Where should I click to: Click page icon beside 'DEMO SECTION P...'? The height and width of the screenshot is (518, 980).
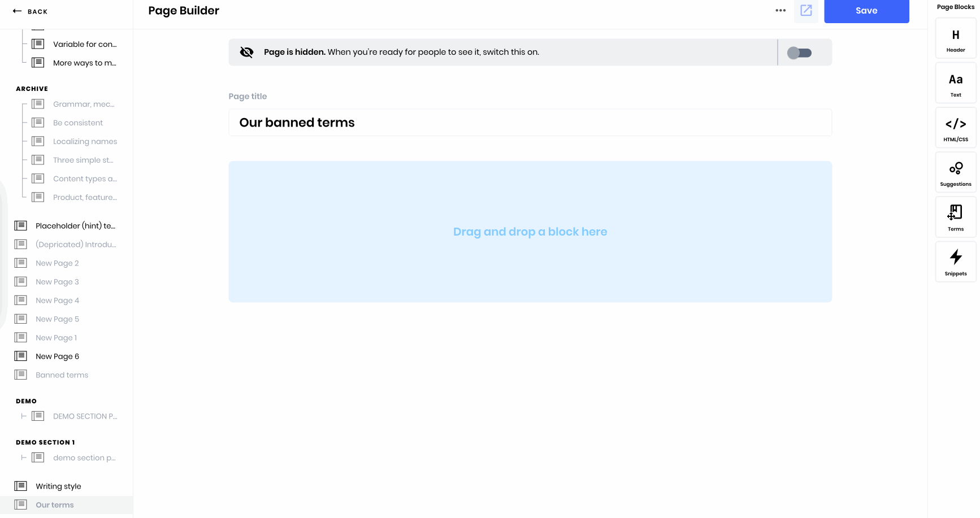[38, 416]
